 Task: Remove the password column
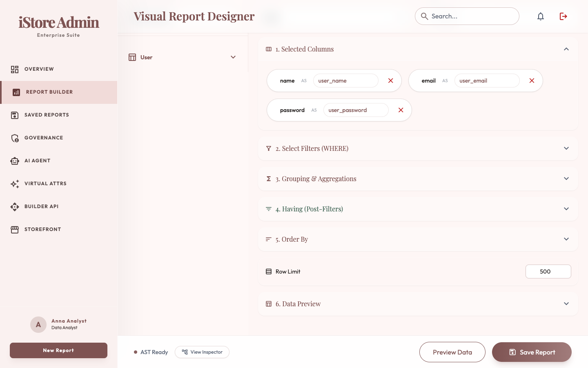coord(401,110)
